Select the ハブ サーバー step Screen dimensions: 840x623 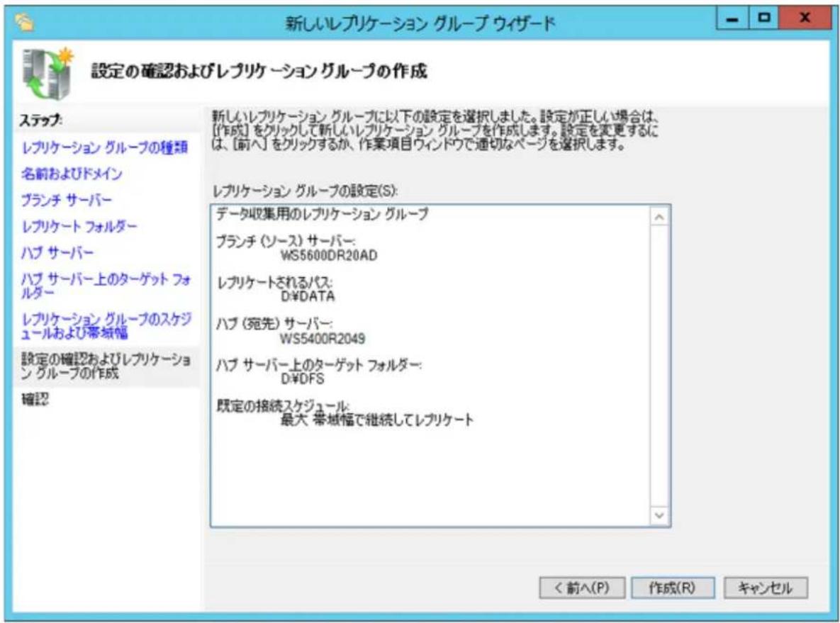(57, 252)
